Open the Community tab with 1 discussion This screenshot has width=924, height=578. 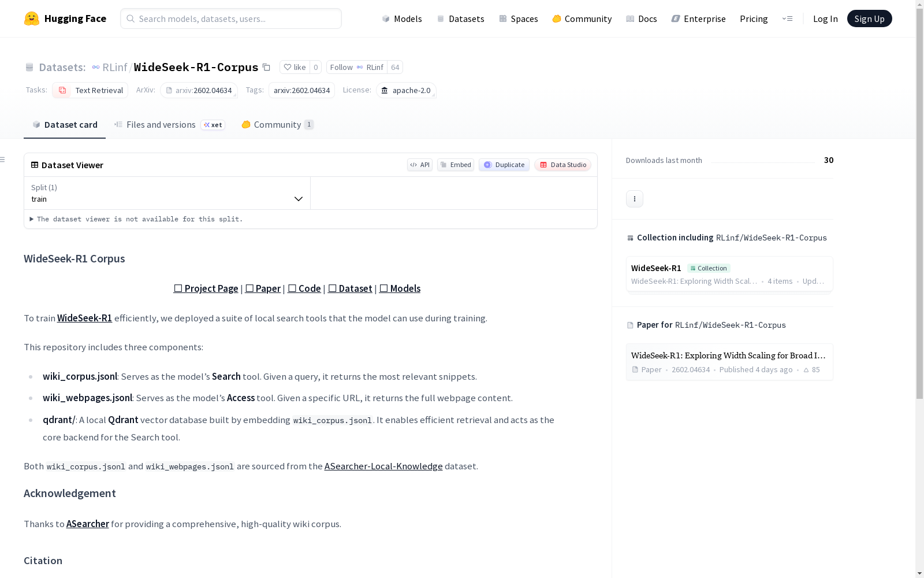[277, 124]
